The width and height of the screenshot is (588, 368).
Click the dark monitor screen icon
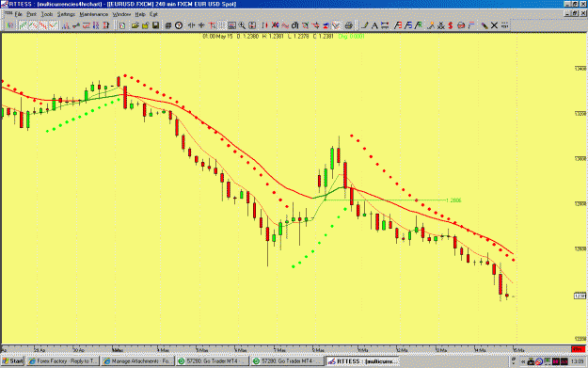click(x=231, y=25)
